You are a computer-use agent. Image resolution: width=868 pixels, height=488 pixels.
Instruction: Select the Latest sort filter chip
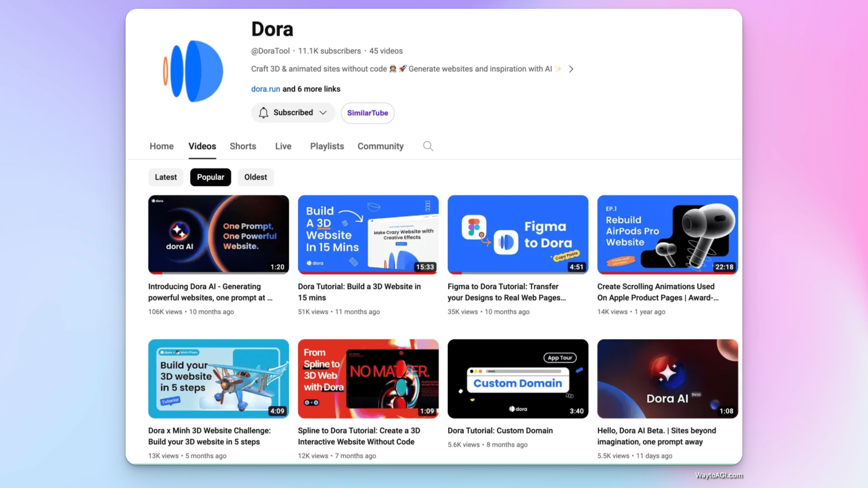click(x=165, y=177)
